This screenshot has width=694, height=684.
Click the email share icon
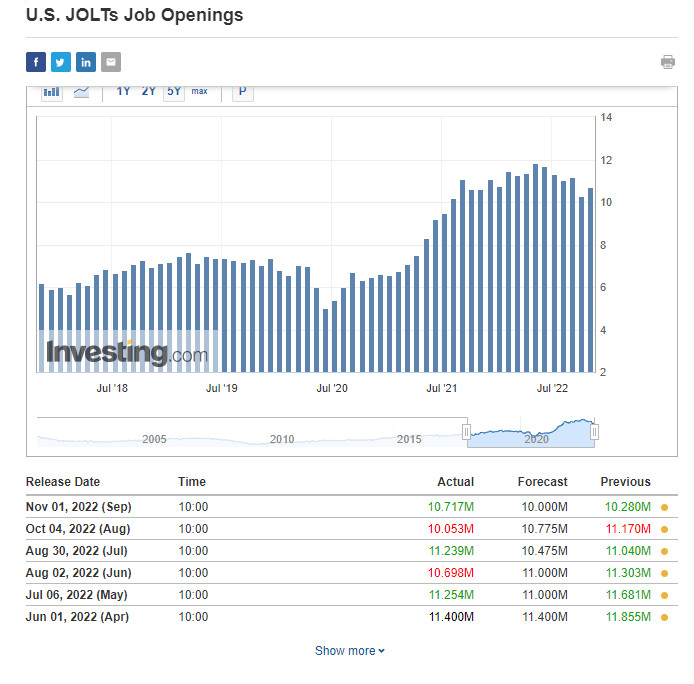coord(111,62)
